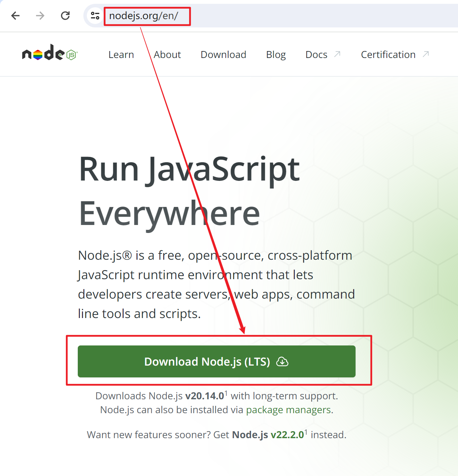Click the browser back arrow
The height and width of the screenshot is (476, 458).
(x=16, y=16)
